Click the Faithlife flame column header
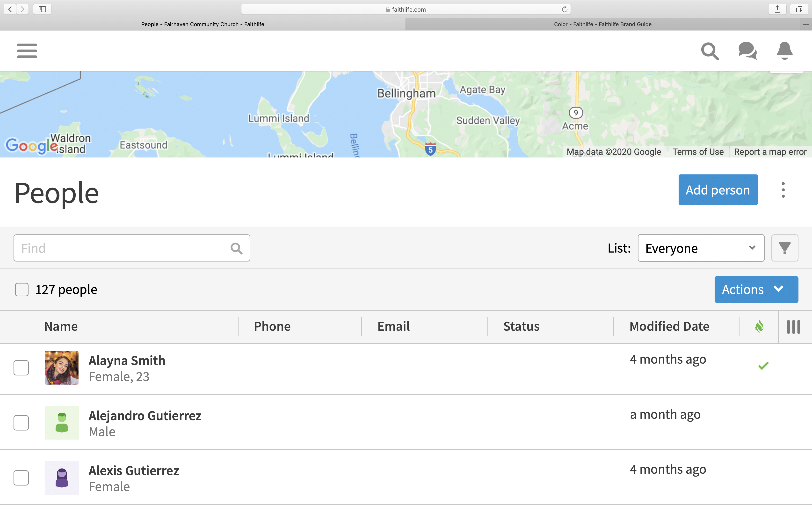Viewport: 812px width, 508px height. click(x=759, y=326)
